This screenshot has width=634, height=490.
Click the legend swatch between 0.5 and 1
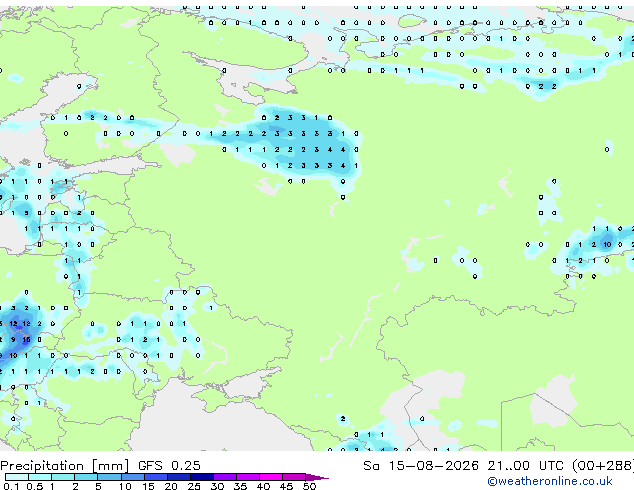(40, 477)
